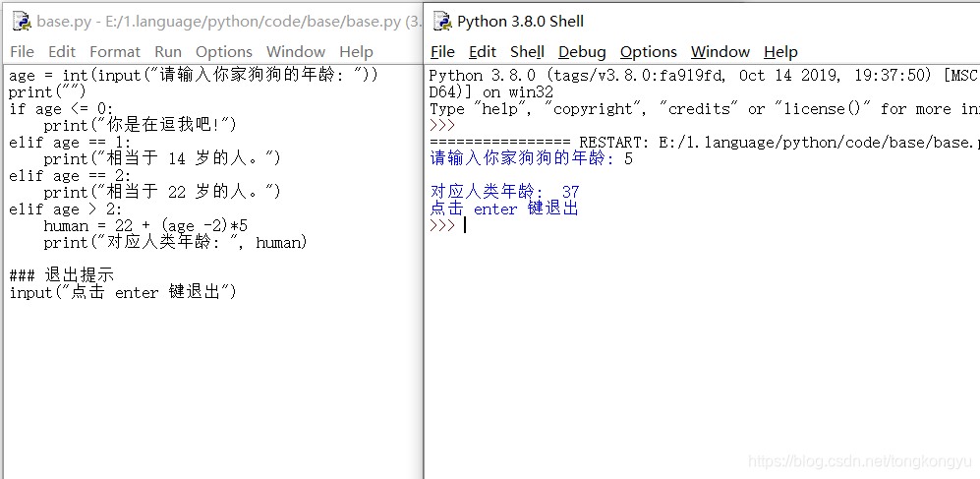This screenshot has width=980, height=479.
Task: Click the Python icon in Shell title bar
Action: [x=442, y=22]
